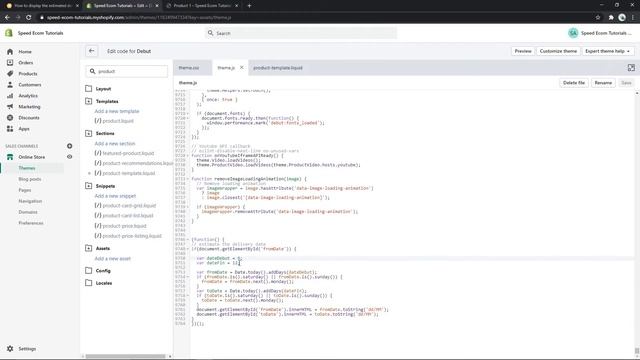
Task: Go to Products in sidebar
Action: (x=28, y=74)
